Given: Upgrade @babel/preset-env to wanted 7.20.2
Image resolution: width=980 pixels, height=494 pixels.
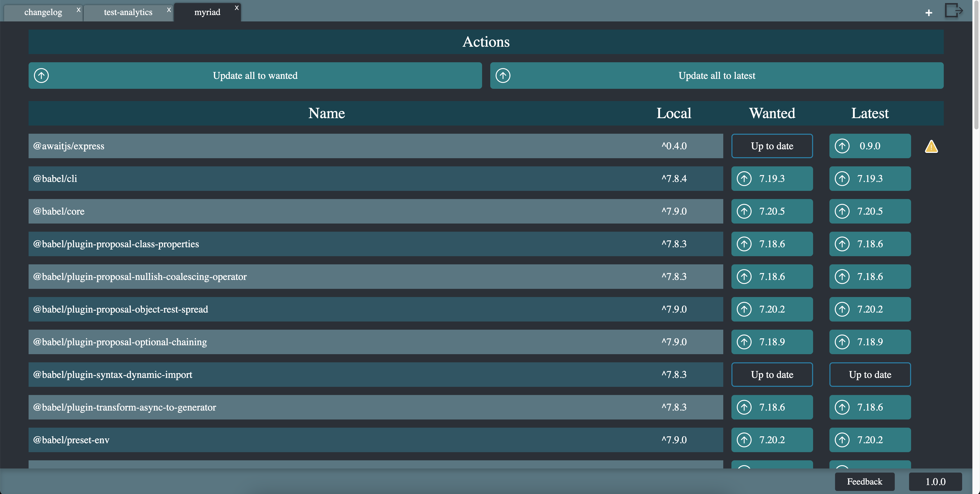Looking at the screenshot, I should 771,440.
